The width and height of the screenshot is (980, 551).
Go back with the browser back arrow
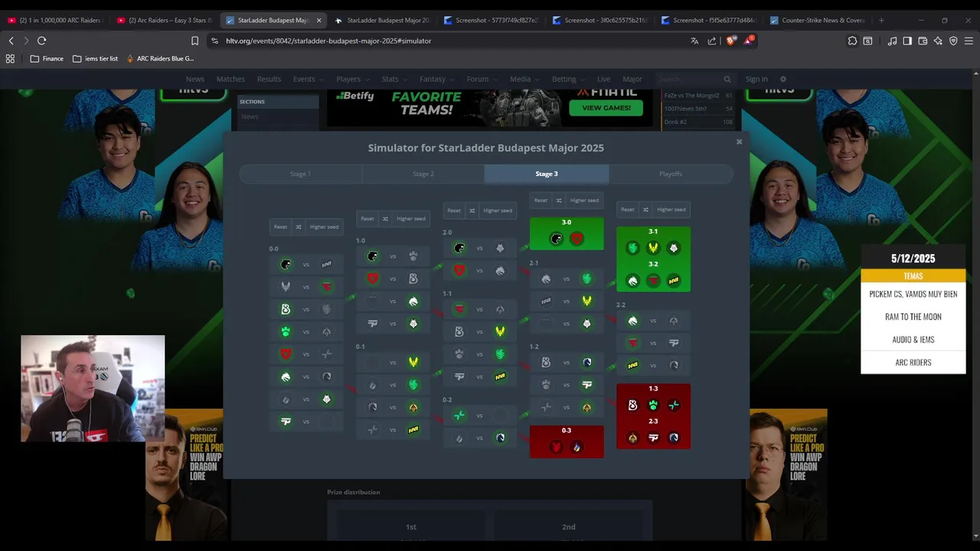(x=11, y=41)
